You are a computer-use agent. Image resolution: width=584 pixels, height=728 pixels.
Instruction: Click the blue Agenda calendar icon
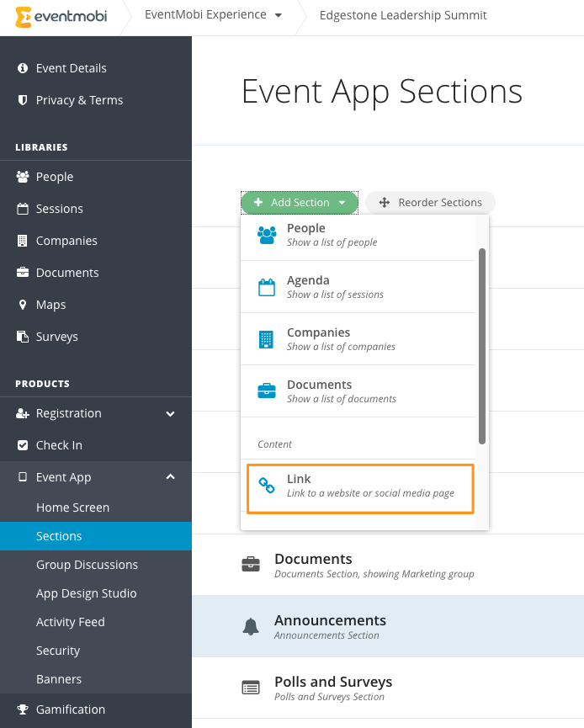[x=267, y=287]
